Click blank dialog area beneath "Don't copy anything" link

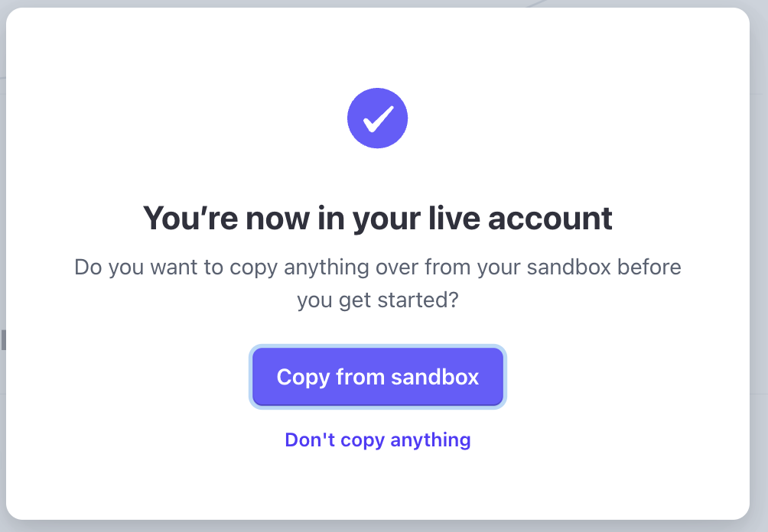point(377,485)
